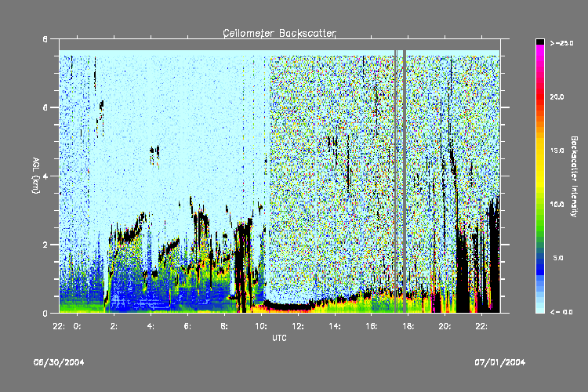
Task: Click the '0:' x-axis tick label
Action: [x=78, y=326]
